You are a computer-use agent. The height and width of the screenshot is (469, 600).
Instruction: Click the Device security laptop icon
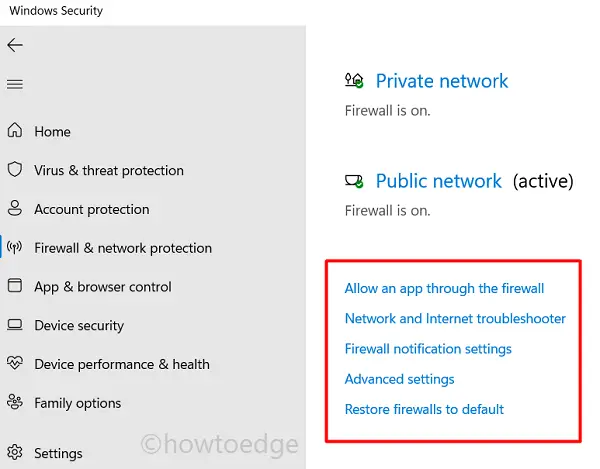pos(15,326)
